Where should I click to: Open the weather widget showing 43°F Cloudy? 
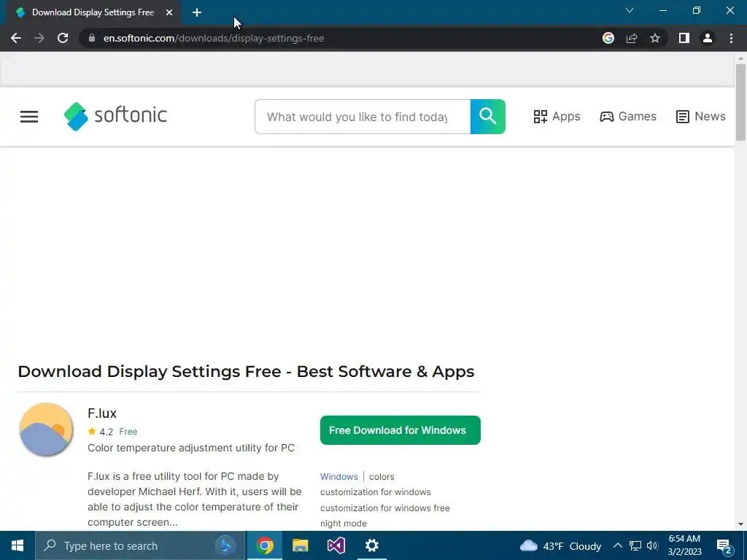(x=560, y=545)
